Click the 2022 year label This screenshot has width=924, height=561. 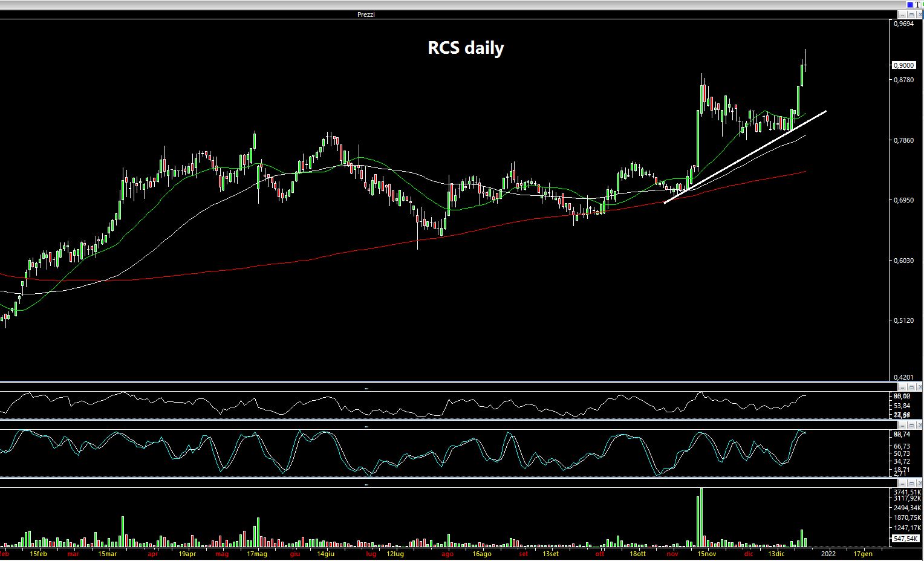[828, 554]
